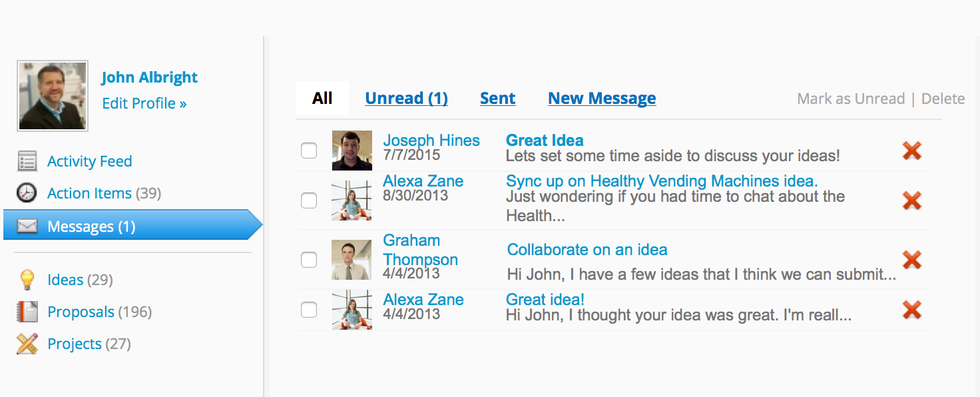Click the Action Items clock icon
The width and height of the screenshot is (980, 397).
pyautogui.click(x=27, y=193)
